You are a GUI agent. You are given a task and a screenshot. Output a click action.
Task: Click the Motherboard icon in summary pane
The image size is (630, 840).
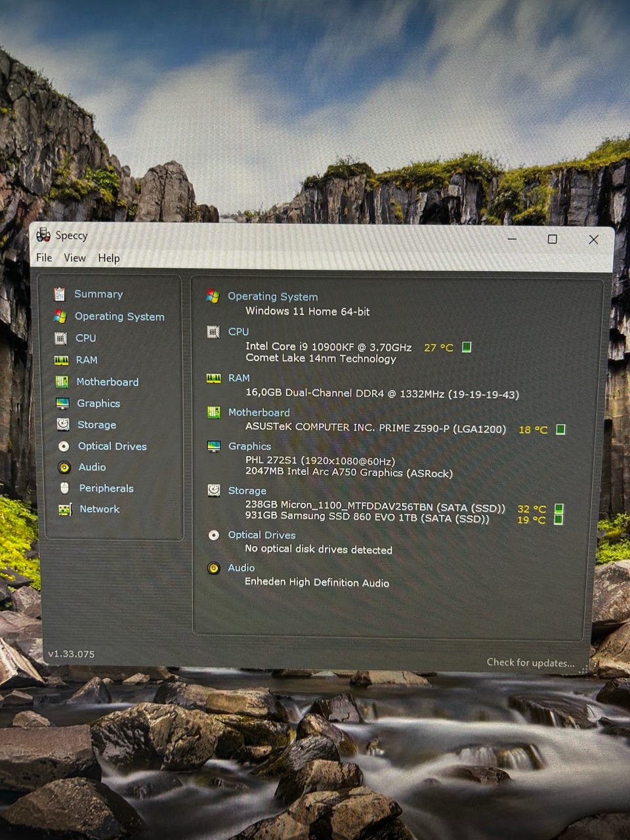coord(213,412)
